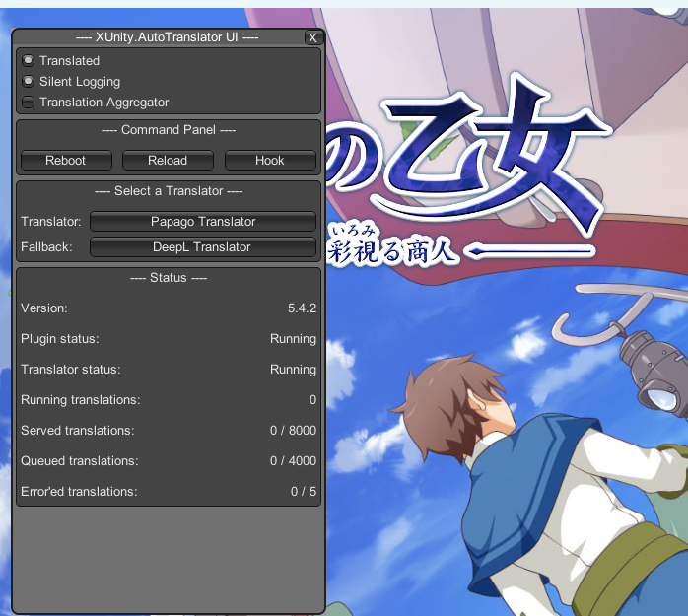The height and width of the screenshot is (616, 688).
Task: Click the Status section heading
Action: pyautogui.click(x=169, y=278)
